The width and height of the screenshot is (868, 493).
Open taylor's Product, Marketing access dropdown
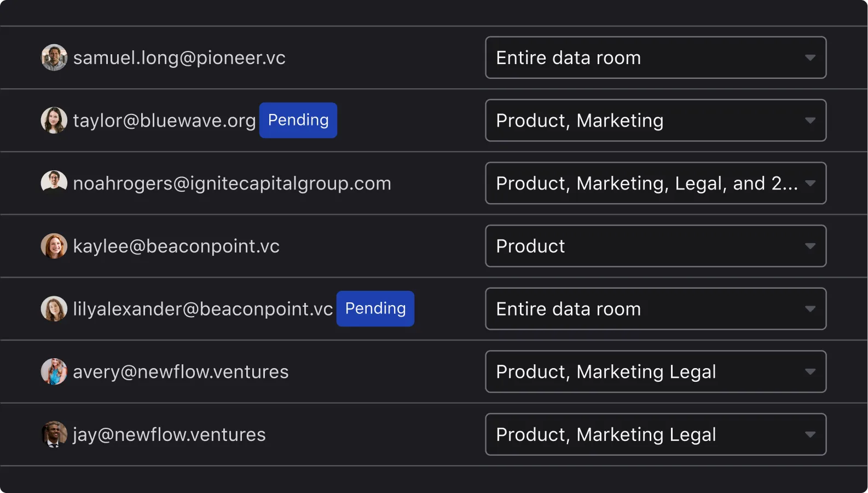pos(655,121)
